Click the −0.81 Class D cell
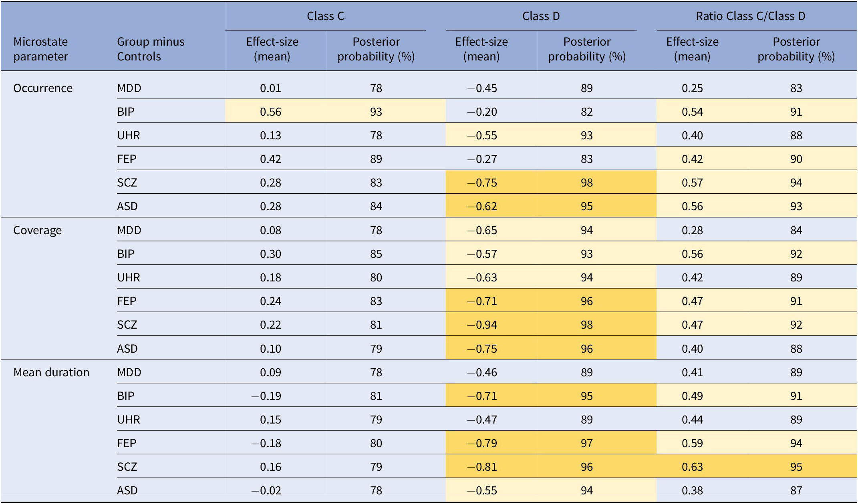Screen dimensions: 858x504 [x=482, y=467]
